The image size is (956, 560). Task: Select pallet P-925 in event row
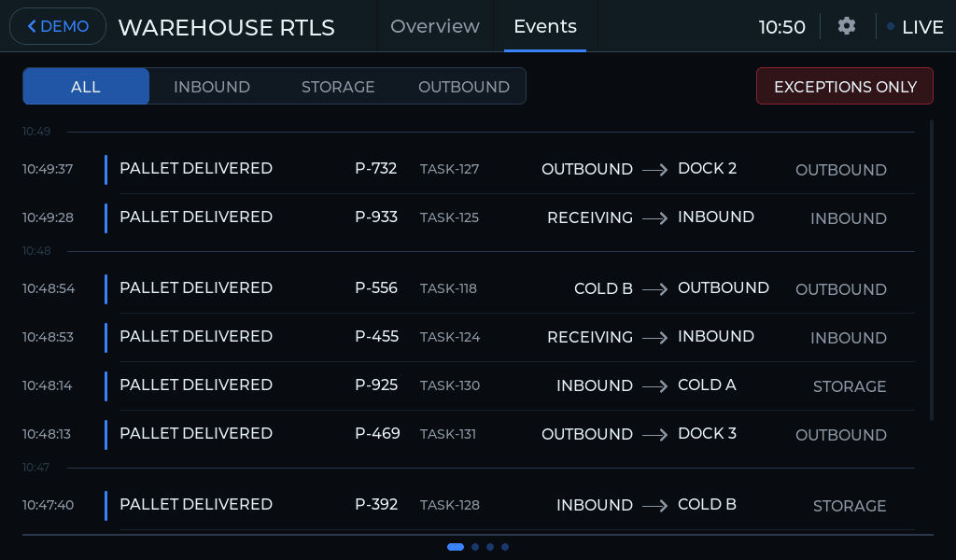point(376,385)
